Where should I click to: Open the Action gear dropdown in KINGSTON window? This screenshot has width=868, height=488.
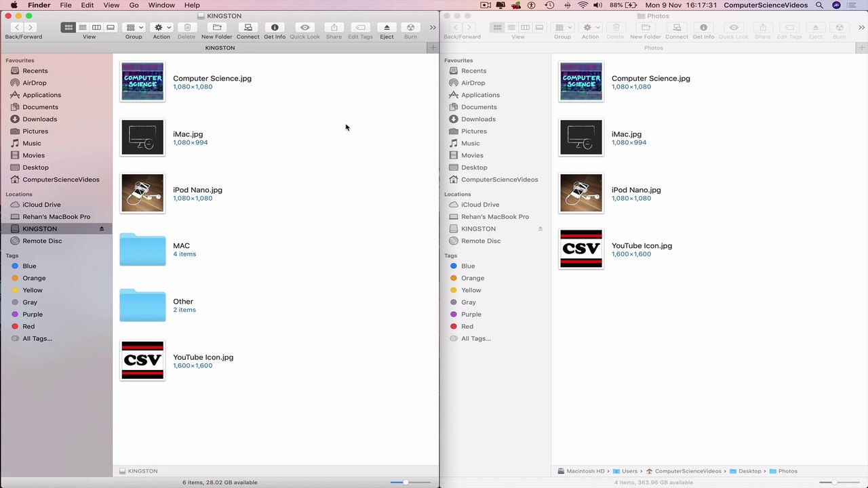coord(161,27)
